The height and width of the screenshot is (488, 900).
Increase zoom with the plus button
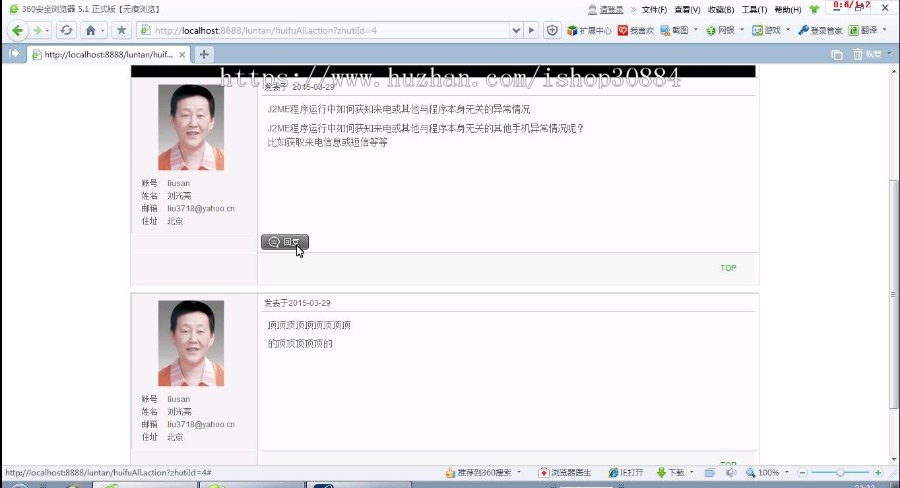tap(878, 472)
